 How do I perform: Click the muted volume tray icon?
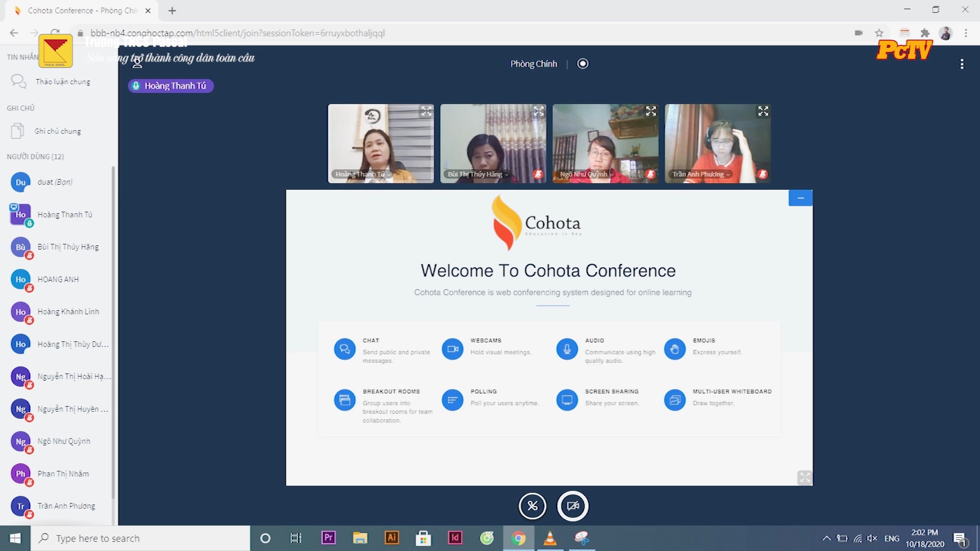coord(872,538)
